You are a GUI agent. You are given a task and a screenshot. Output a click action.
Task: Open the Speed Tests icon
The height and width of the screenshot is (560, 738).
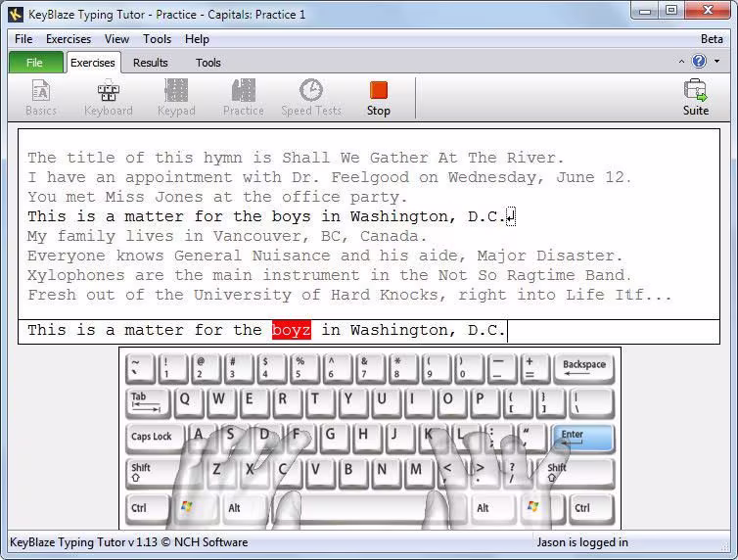click(x=311, y=97)
